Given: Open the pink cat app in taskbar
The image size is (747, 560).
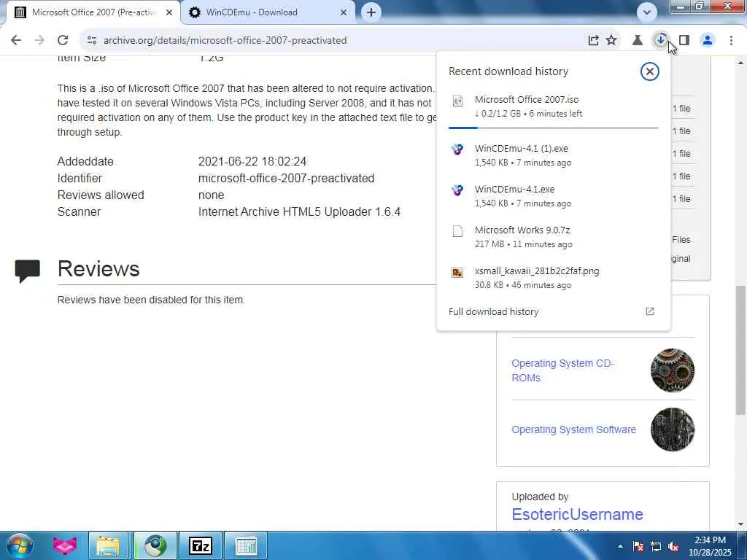Looking at the screenshot, I should point(65,545).
